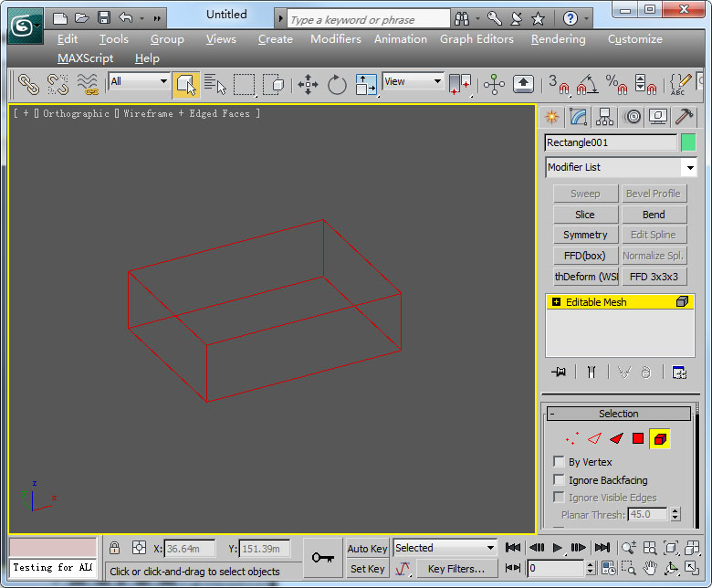Click the Select and Link tool

tap(28, 84)
